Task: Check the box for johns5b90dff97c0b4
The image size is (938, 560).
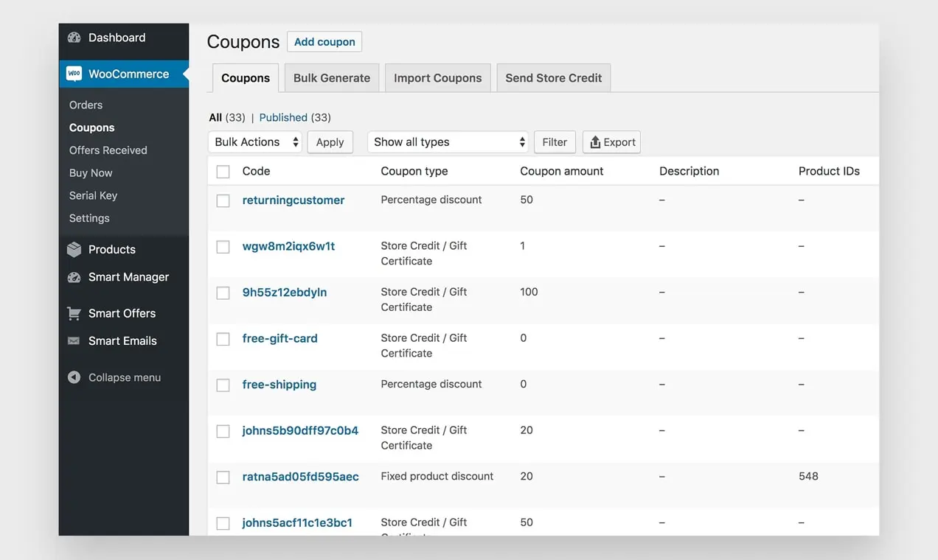Action: pos(223,431)
